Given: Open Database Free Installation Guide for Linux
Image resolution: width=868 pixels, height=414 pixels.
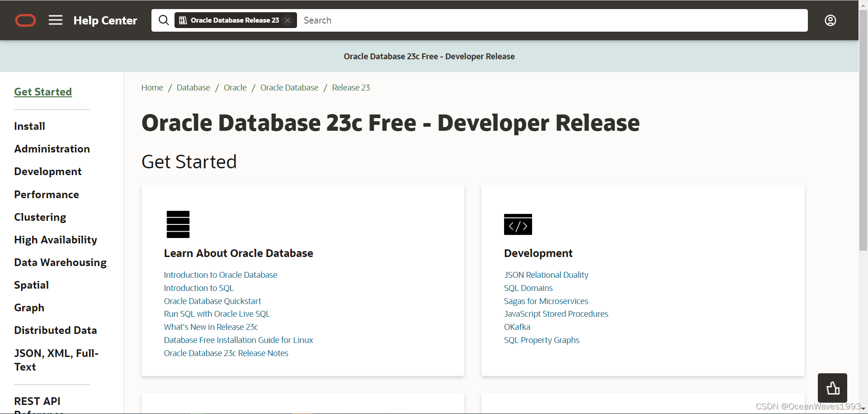Looking at the screenshot, I should tap(239, 340).
